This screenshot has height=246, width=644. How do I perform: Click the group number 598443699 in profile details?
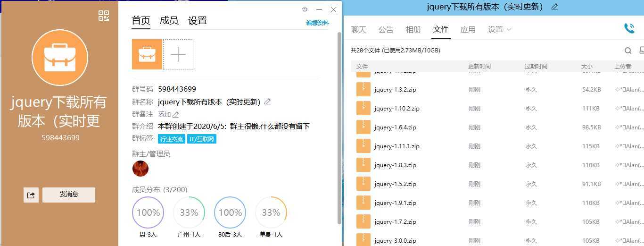(x=177, y=89)
